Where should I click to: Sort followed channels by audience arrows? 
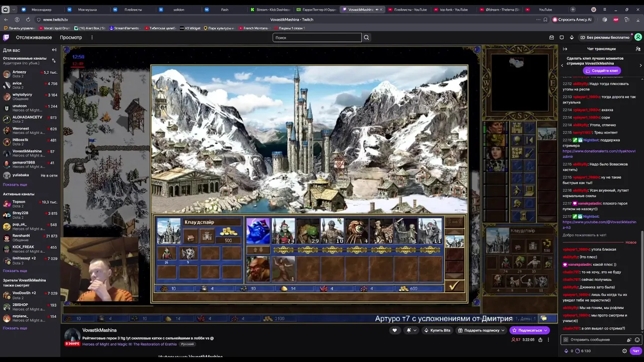[x=54, y=60]
